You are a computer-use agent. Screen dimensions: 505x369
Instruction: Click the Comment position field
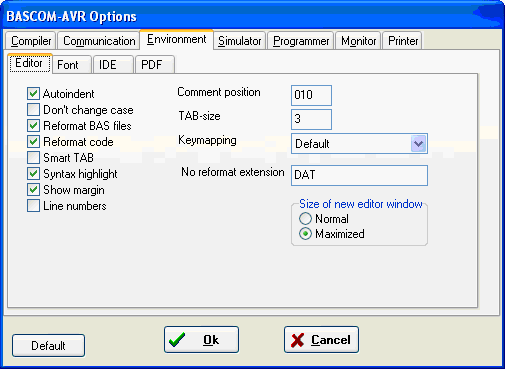(311, 95)
